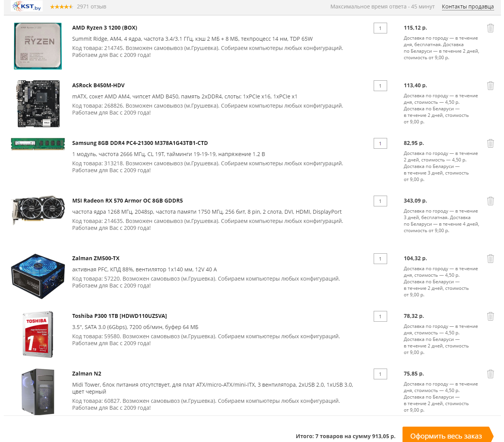Trash the Samsung 8GB DDR4 item
The width and height of the screenshot is (504, 442).
point(491,143)
